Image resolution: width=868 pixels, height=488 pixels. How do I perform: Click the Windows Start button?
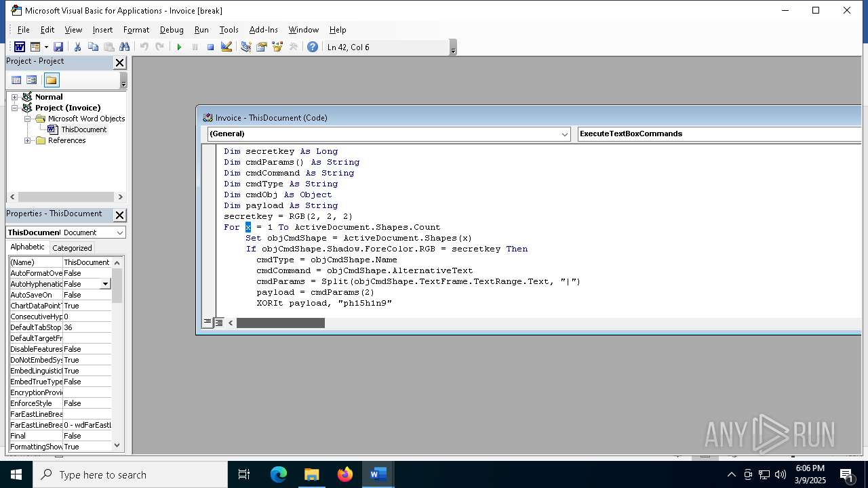[16, 474]
